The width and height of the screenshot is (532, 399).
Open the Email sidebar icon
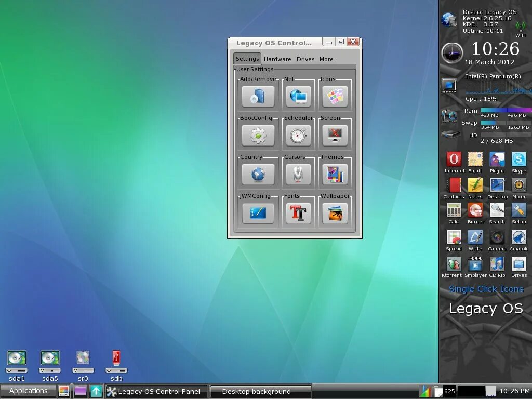(x=475, y=159)
